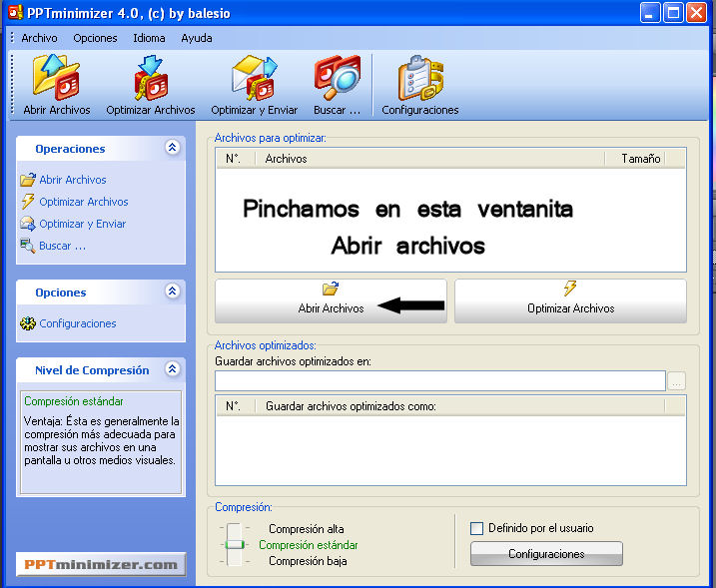Open Configuraciones toolbar clipboard icon
This screenshot has width=716, height=588.
click(420, 78)
